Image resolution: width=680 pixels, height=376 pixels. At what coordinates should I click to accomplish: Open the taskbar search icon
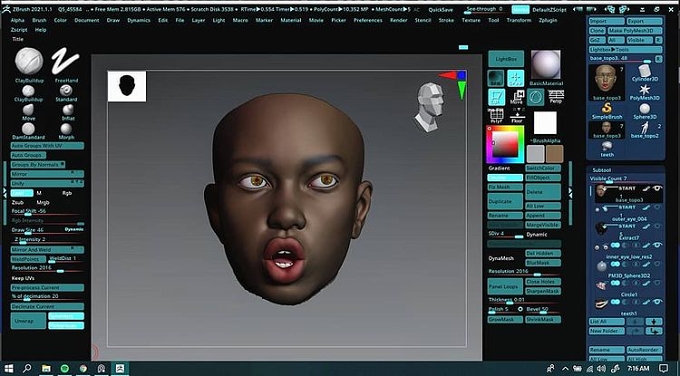27,369
